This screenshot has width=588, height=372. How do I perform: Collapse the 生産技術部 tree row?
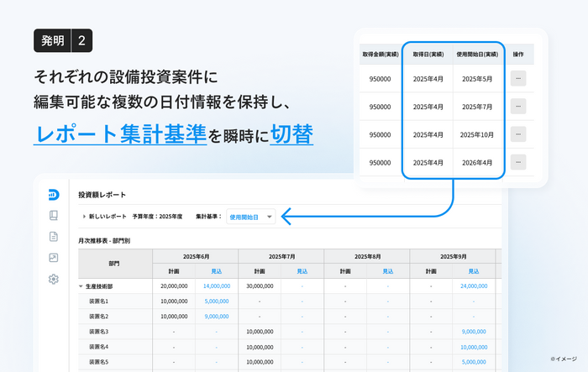click(x=82, y=286)
